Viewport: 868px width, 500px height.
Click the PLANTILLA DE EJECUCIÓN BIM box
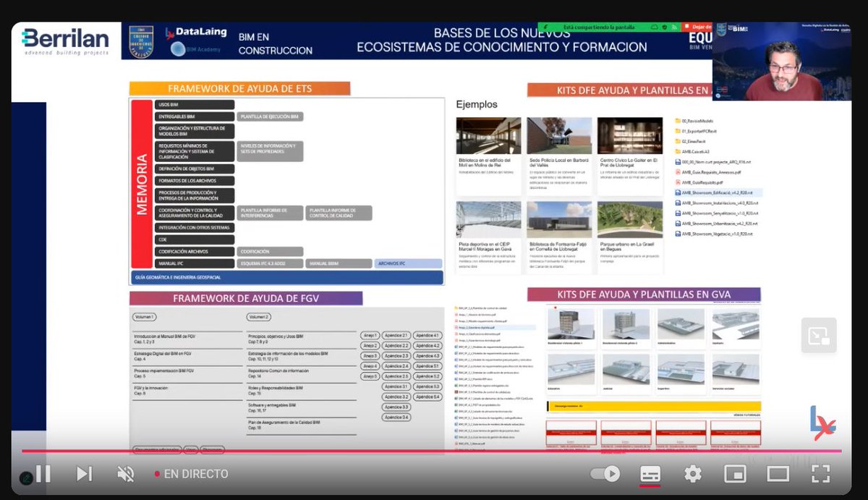(x=271, y=116)
